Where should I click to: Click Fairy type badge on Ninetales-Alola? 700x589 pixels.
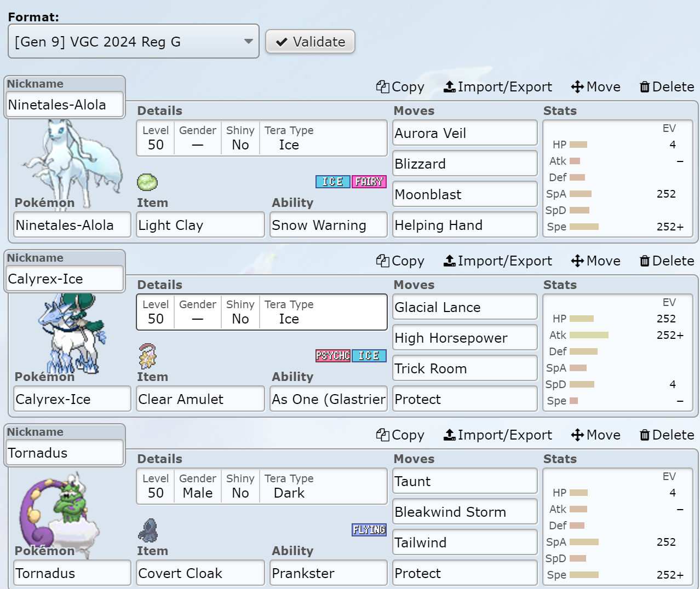(369, 182)
